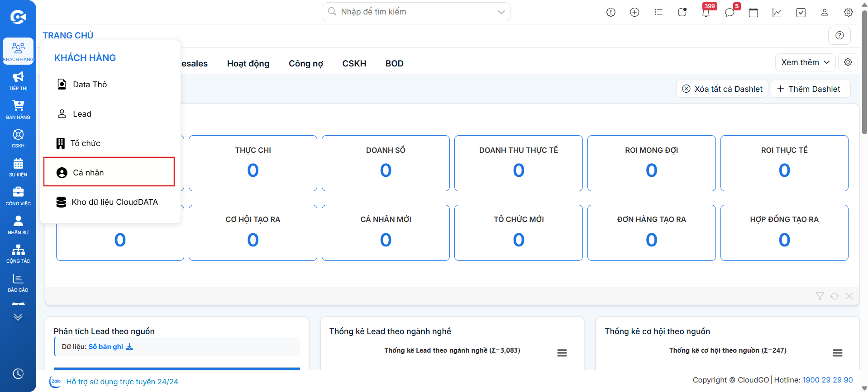Open Lead theo ngành nghề chart menu
868x392 pixels.
point(562,353)
